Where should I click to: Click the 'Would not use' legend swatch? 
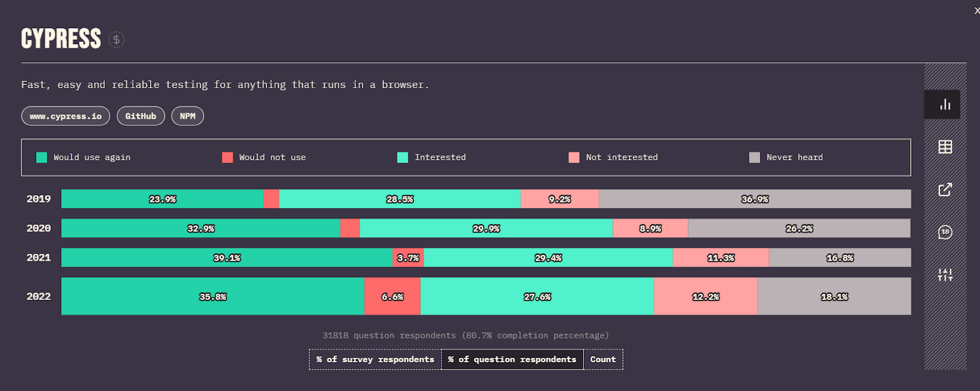pyautogui.click(x=227, y=158)
